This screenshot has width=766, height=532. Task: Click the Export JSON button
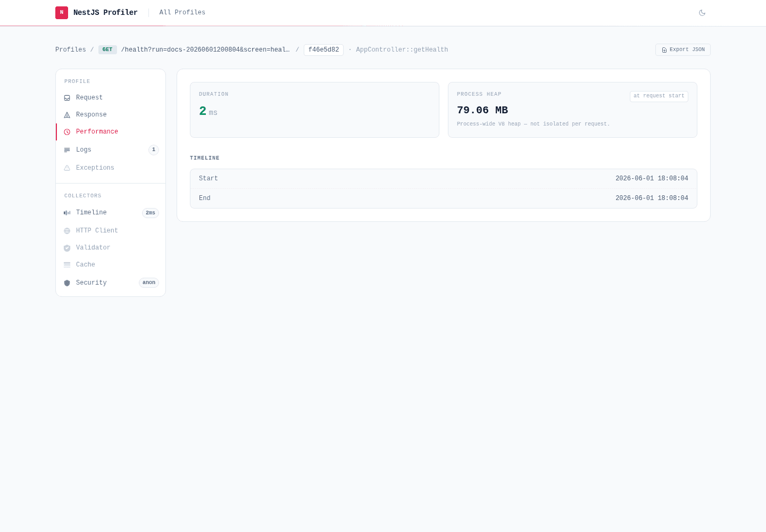pos(683,49)
